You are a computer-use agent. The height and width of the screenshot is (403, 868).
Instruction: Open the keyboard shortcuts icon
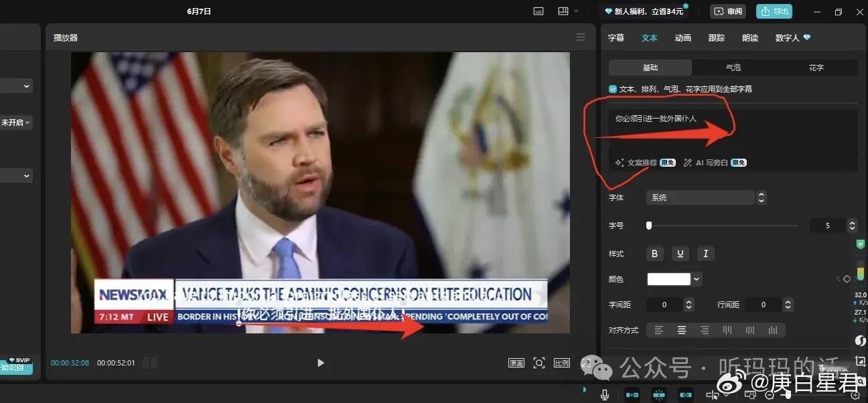coord(538,11)
